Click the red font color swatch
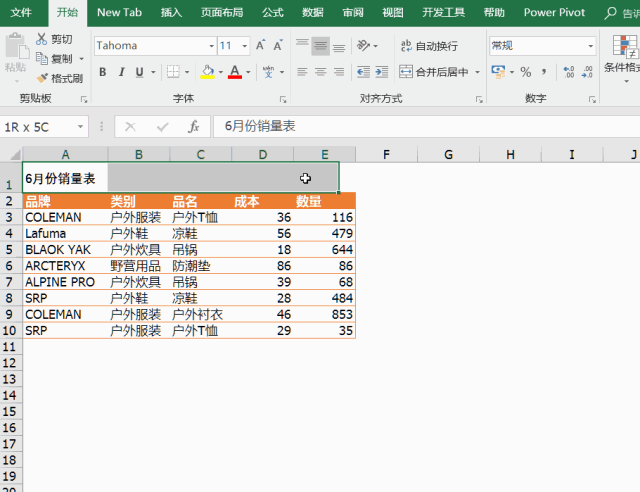Viewport: 640px width, 492px height. pyautogui.click(x=235, y=73)
